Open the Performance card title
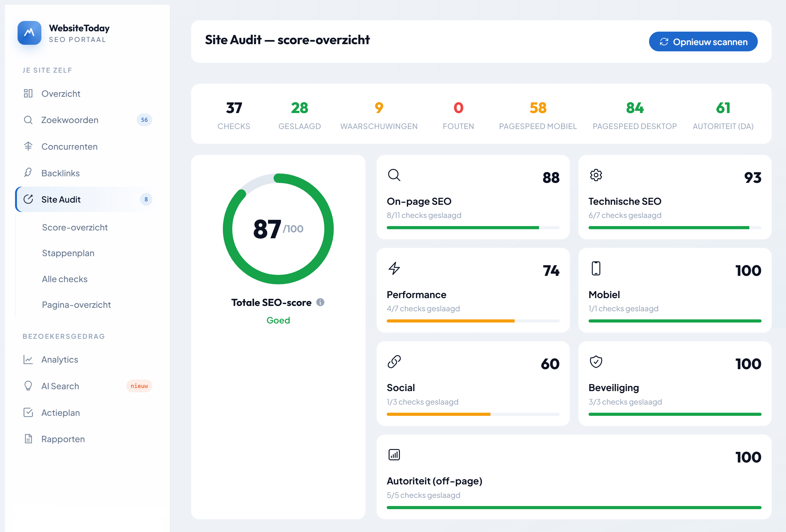 pos(416,295)
